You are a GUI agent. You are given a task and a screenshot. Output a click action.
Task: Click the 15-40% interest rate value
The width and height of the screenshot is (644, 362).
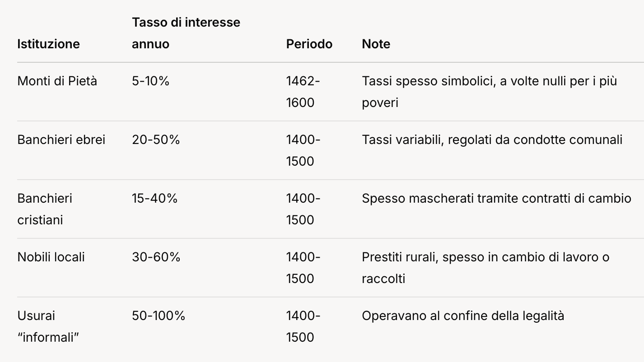pyautogui.click(x=154, y=199)
